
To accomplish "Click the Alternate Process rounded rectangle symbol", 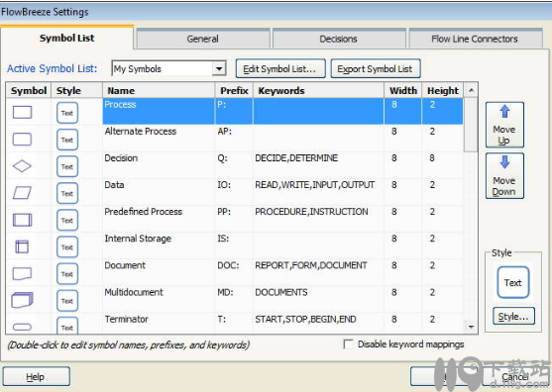I will tap(22, 140).
